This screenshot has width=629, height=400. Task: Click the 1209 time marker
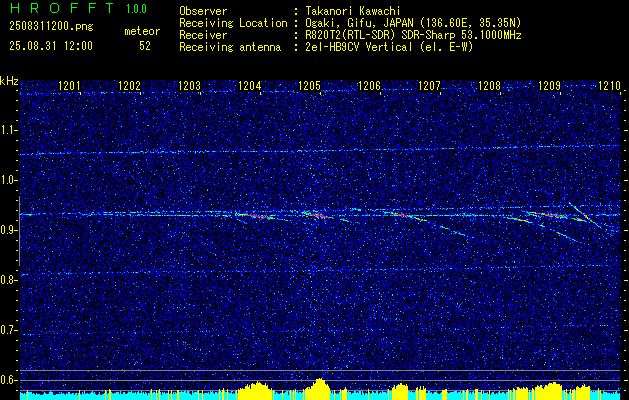[x=549, y=85]
